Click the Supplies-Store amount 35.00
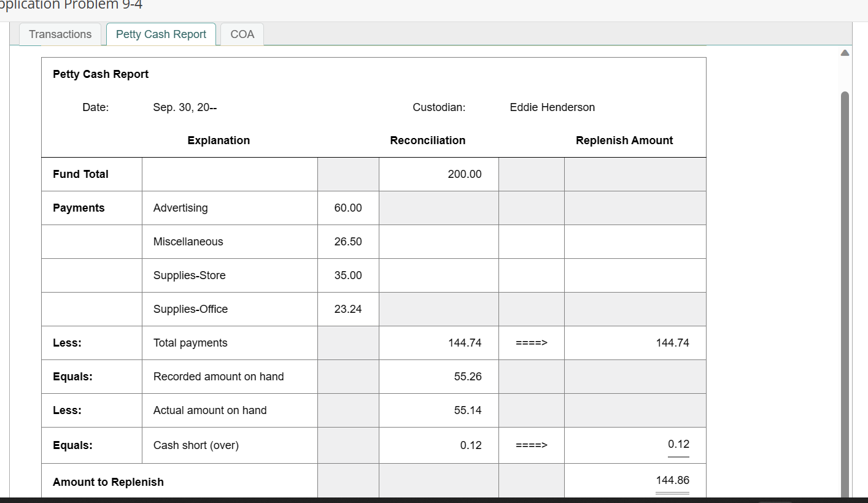This screenshot has width=868, height=503. (348, 275)
